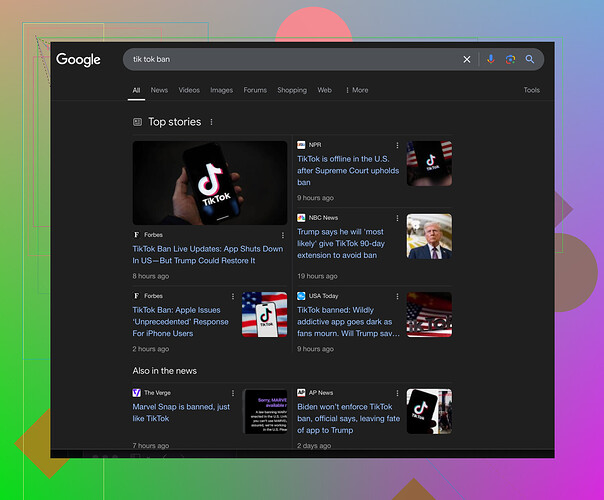
Task: Open 'TikTok is offline in the U.S.' headline
Action: click(348, 171)
